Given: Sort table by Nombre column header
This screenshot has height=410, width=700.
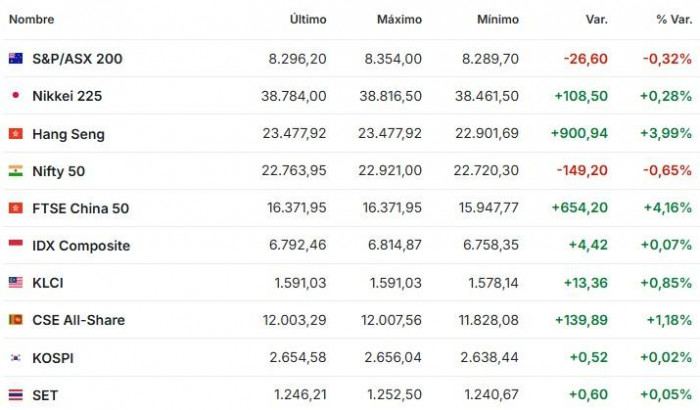Looking at the screenshot, I should click(x=31, y=19).
